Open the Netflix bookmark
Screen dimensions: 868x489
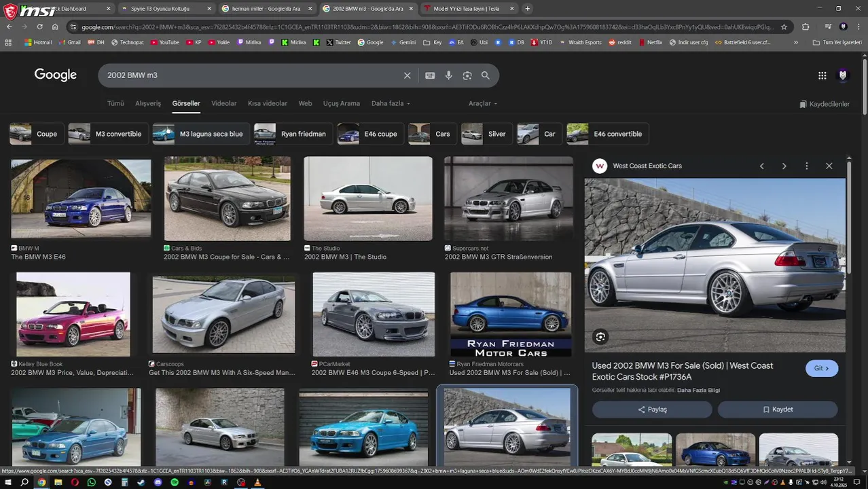650,42
